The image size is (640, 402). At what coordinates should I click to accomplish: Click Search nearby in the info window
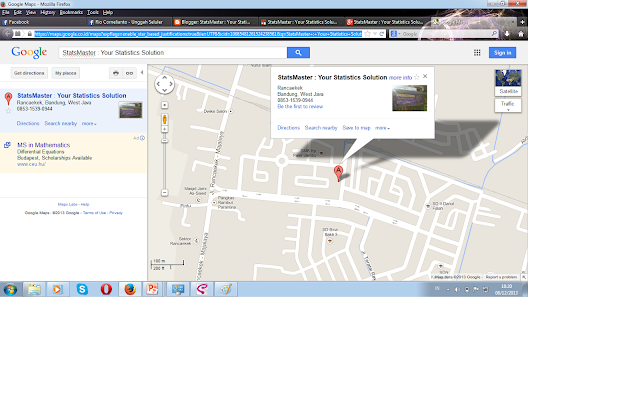pyautogui.click(x=321, y=128)
